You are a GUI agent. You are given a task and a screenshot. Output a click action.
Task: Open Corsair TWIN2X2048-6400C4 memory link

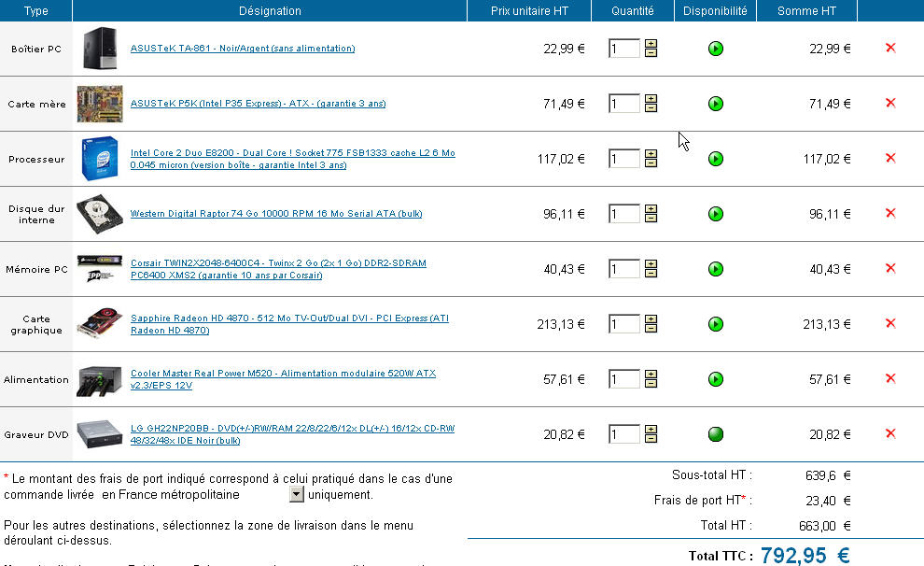tap(278, 269)
